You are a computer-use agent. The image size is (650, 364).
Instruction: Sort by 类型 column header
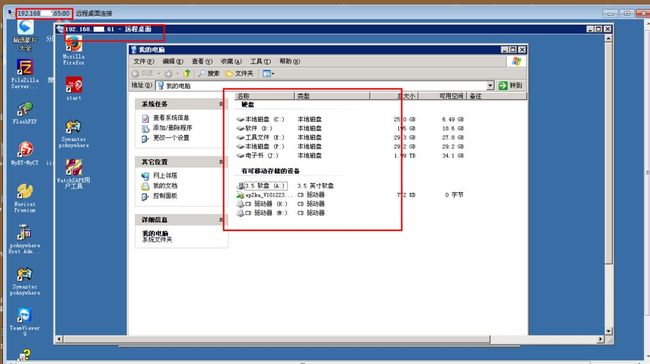(x=332, y=96)
